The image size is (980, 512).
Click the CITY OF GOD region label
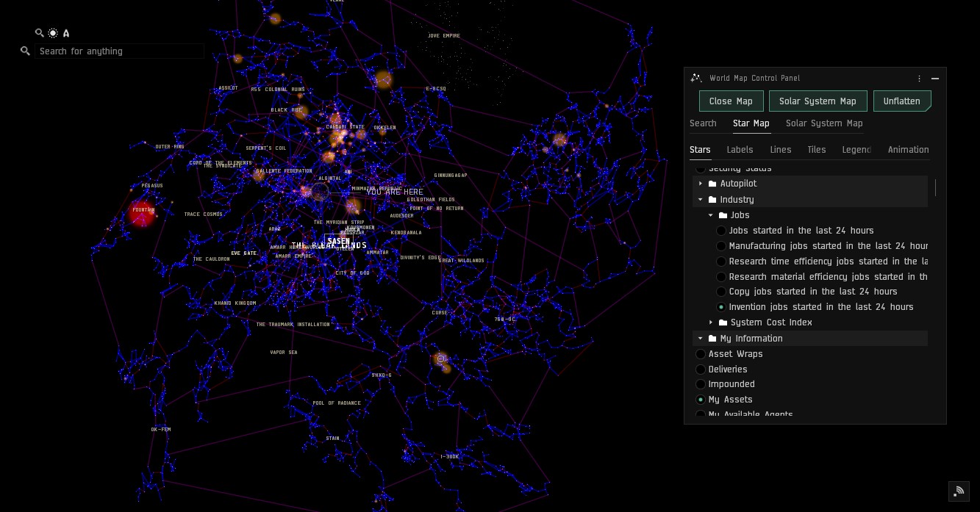353,273
